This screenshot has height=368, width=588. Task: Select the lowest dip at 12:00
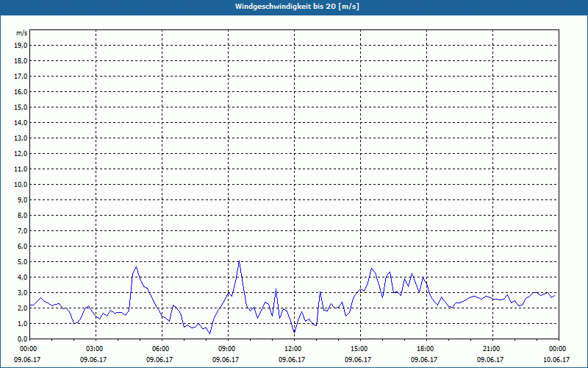(294, 333)
